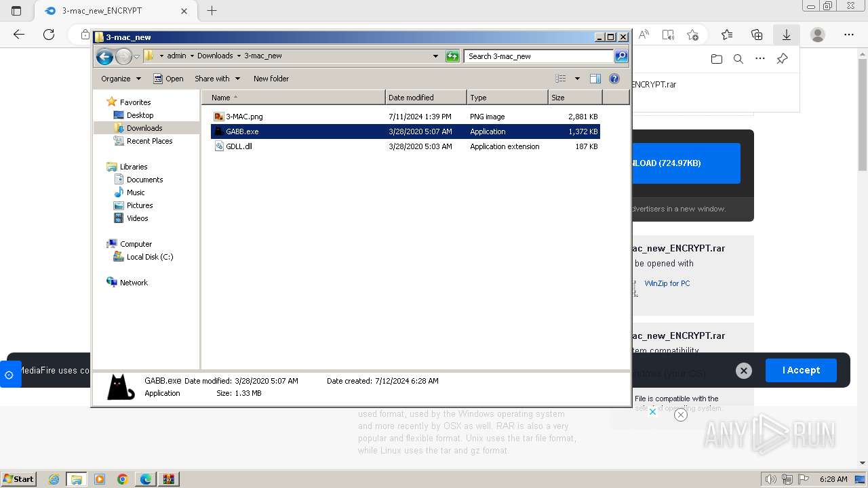Screen dimensions: 868x488
Task: Reload the Edge page
Action: click(49, 35)
